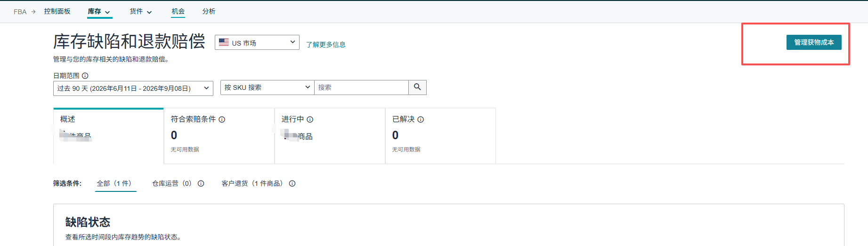
Task: Select the 已解决 summary card
Action: (440, 136)
